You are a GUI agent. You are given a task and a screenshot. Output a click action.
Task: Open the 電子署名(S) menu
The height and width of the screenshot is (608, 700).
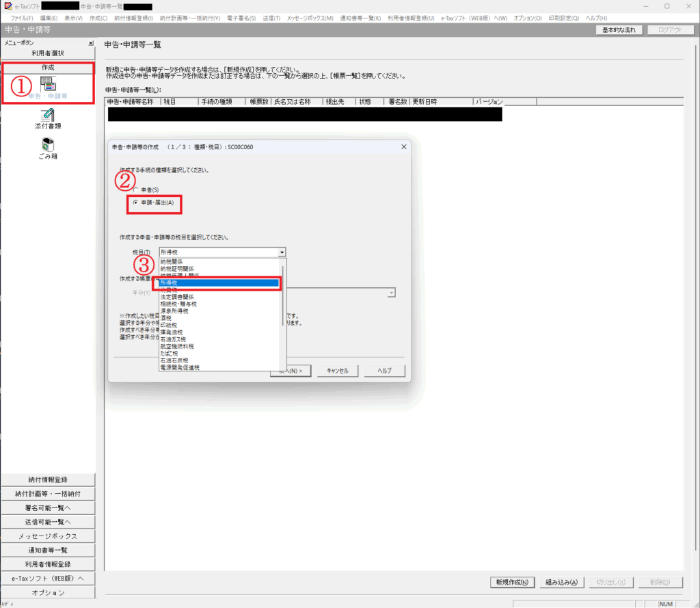coord(239,17)
